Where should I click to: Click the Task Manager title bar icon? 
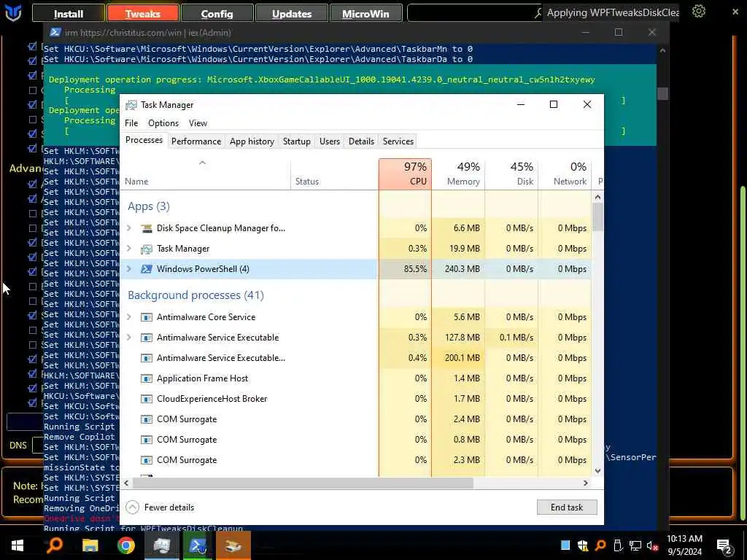(x=131, y=105)
